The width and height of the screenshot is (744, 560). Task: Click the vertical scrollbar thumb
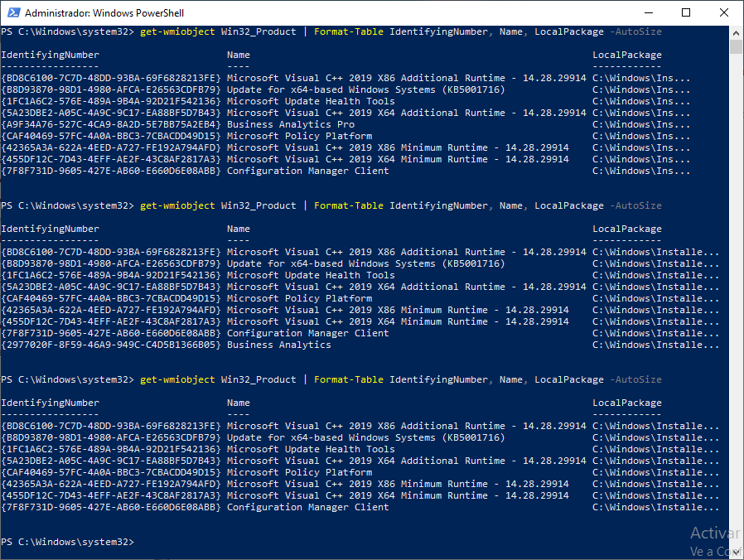coord(736,47)
